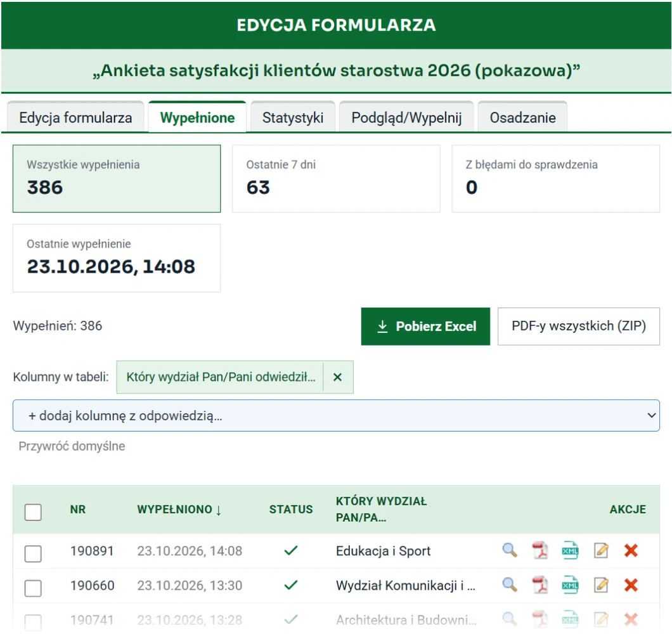Download PDF of submission 190891
672x634 pixels.
click(540, 550)
